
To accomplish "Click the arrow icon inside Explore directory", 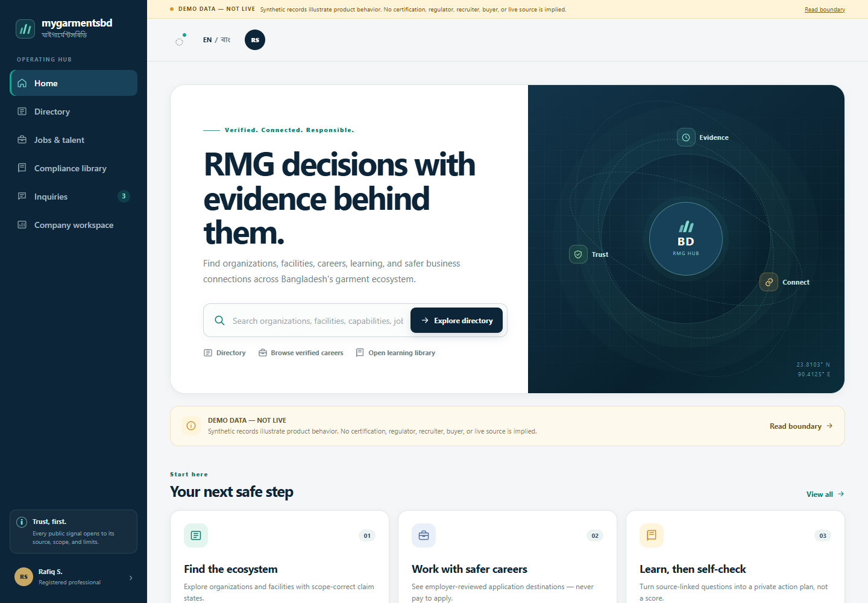I will tap(425, 320).
